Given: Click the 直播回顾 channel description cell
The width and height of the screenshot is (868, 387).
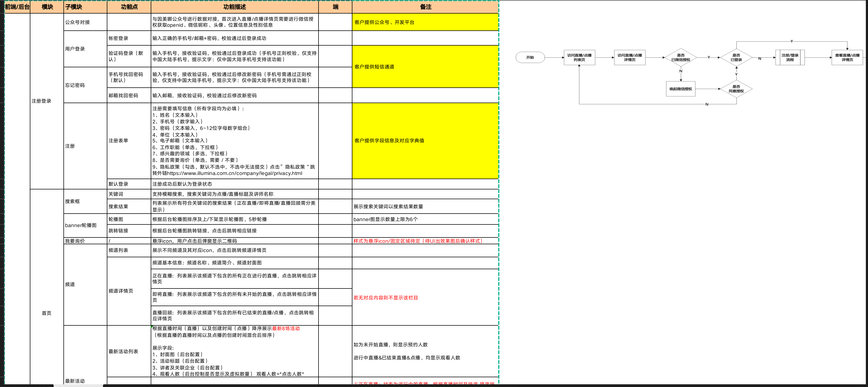Looking at the screenshot, I should [234, 315].
